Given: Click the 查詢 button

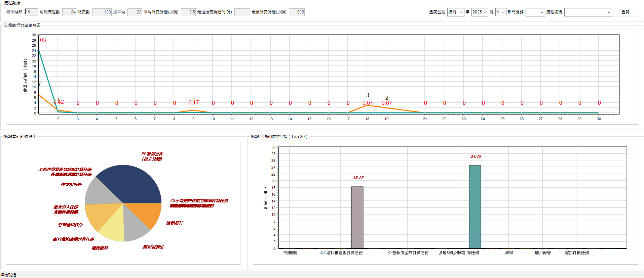Looking at the screenshot, I should (625, 12).
